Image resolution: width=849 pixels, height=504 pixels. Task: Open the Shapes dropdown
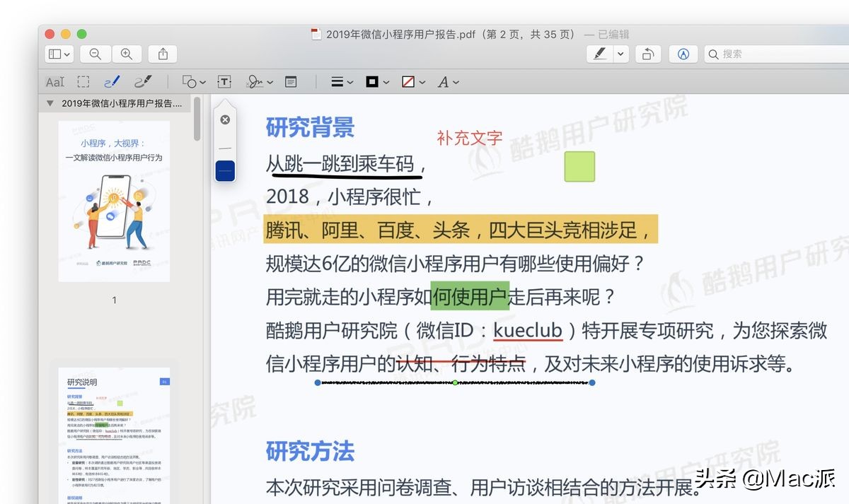pos(192,81)
